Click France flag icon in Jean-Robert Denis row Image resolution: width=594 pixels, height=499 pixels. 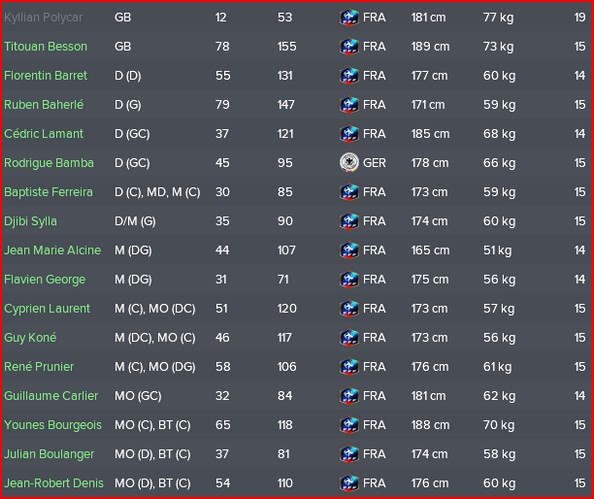coord(349,483)
